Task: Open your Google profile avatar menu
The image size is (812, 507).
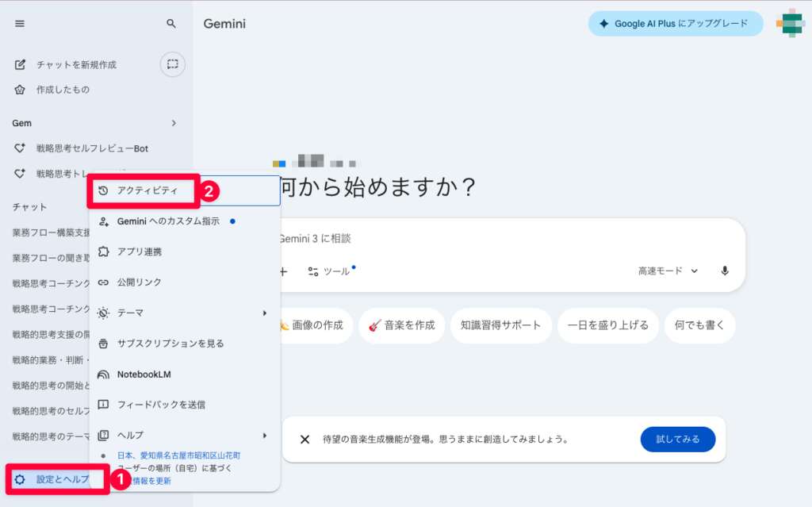Action: 790,23
